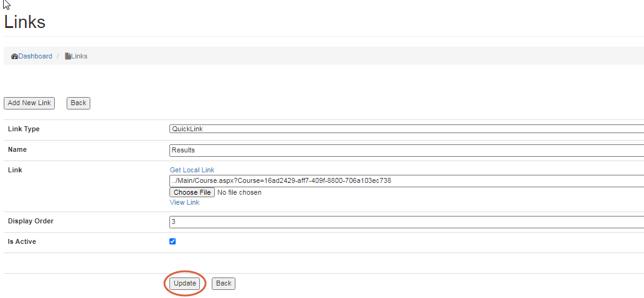Click the Is Active field label

click(22, 241)
